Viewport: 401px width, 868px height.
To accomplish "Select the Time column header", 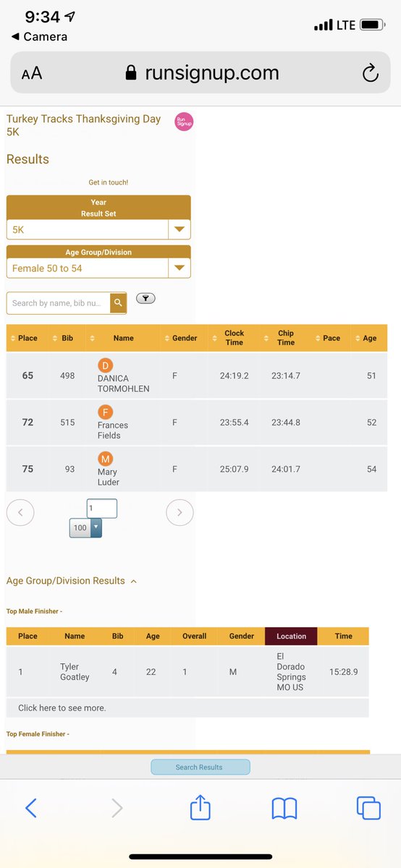I will [344, 637].
